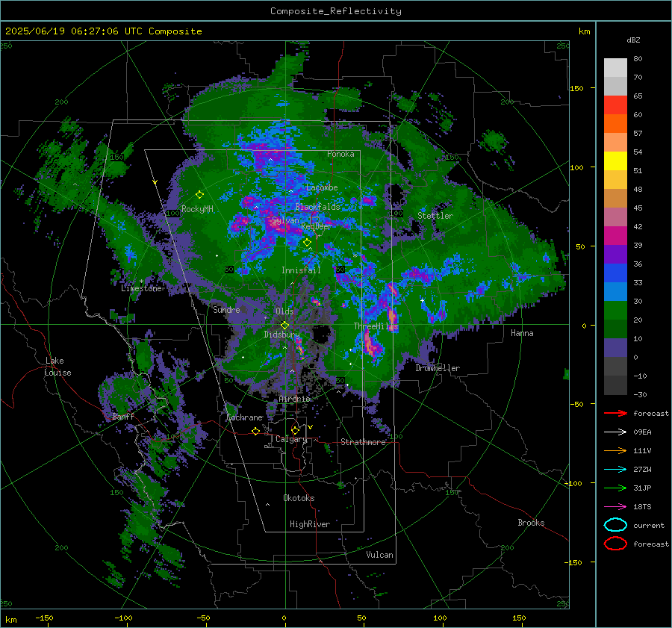
Task: Click the dBZ legend heading
Action: click(633, 40)
